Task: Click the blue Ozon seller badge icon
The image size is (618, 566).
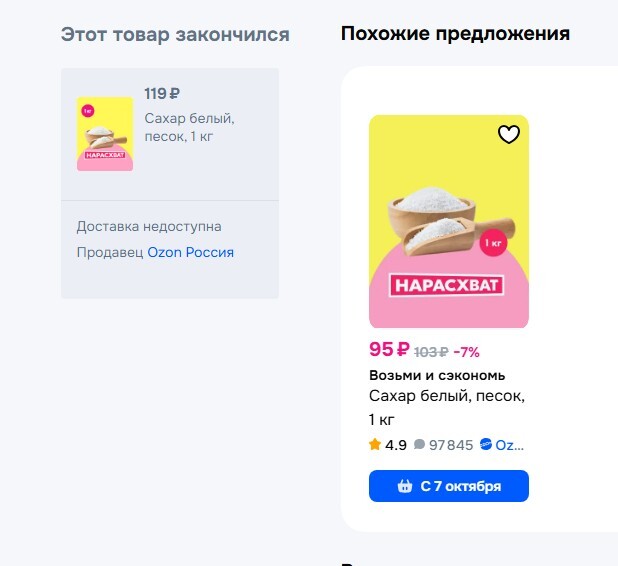Action: (x=486, y=444)
